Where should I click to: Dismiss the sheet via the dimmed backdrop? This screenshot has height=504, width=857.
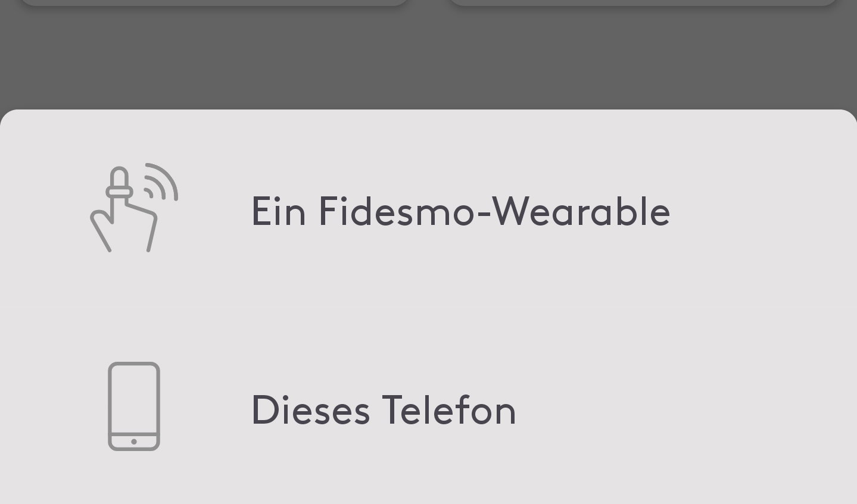(x=428, y=60)
